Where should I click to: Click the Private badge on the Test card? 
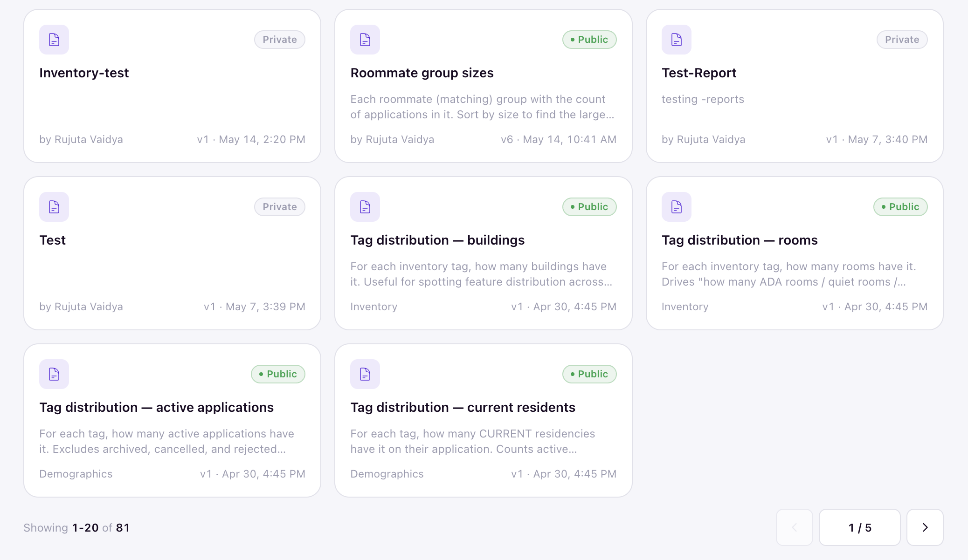[x=280, y=207]
